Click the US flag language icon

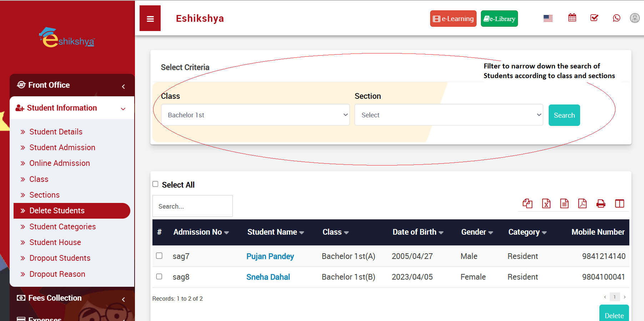click(x=548, y=18)
